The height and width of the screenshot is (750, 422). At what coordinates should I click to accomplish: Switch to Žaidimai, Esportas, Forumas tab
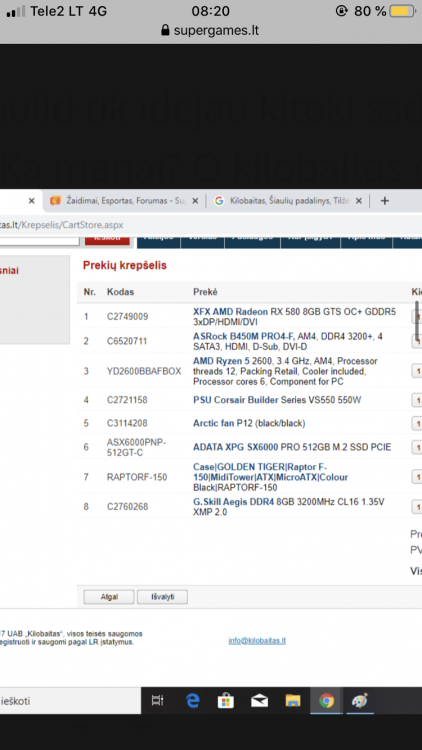pos(126,201)
